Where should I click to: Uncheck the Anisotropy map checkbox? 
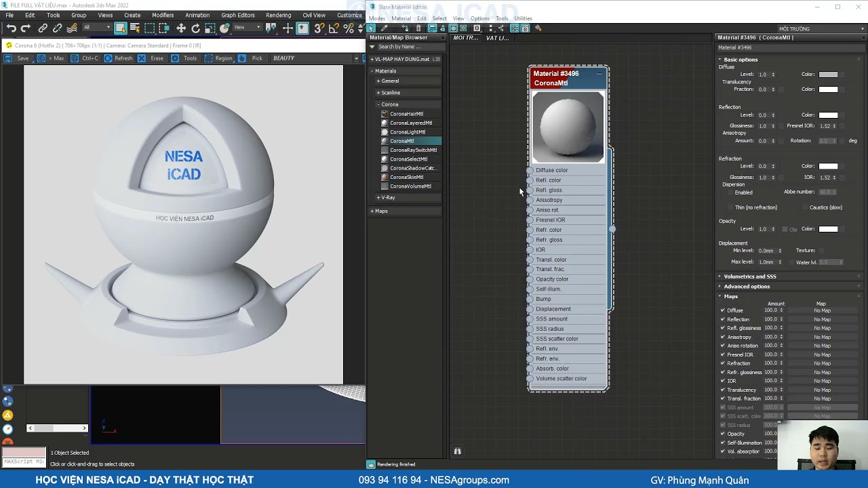[x=723, y=337]
